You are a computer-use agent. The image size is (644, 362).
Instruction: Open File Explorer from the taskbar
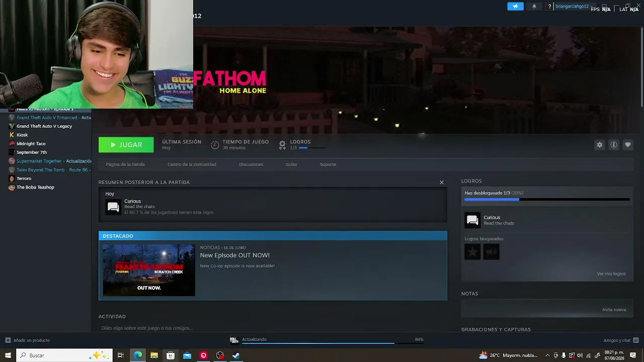(154, 355)
